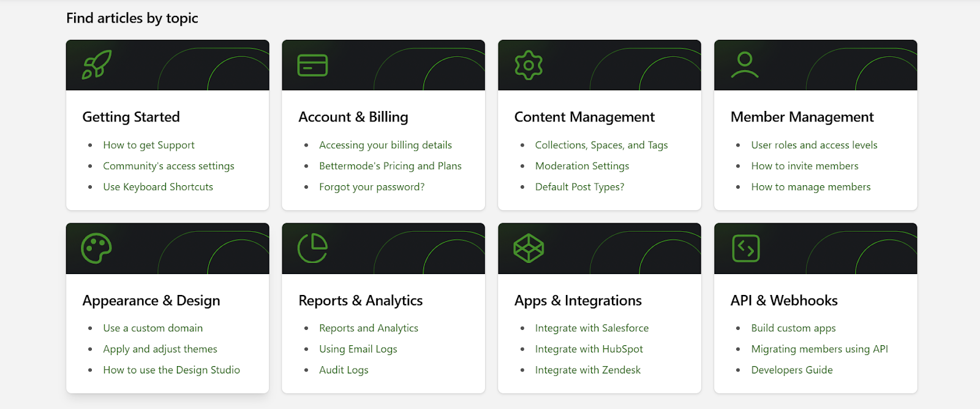Open 'Audit Logs' article

point(344,370)
